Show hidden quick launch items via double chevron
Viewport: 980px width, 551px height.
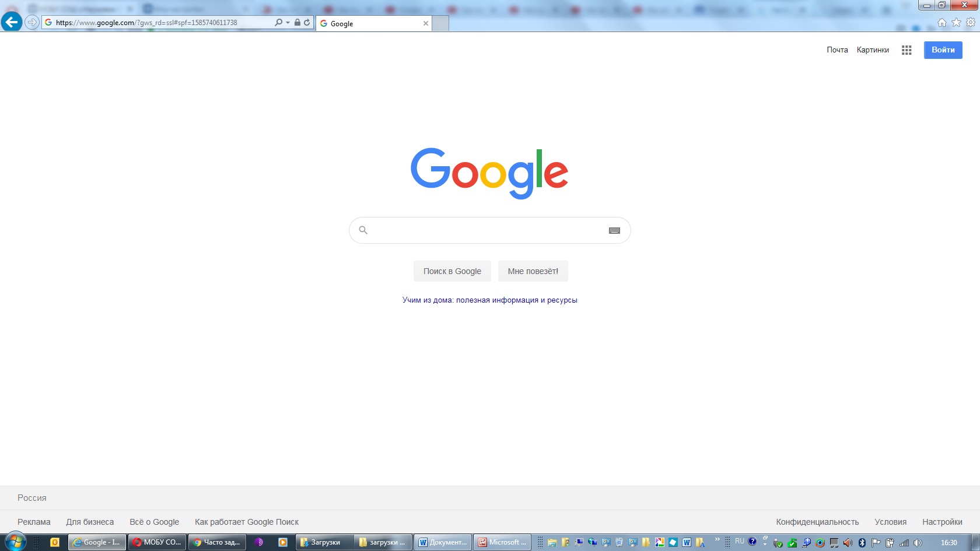(717, 539)
